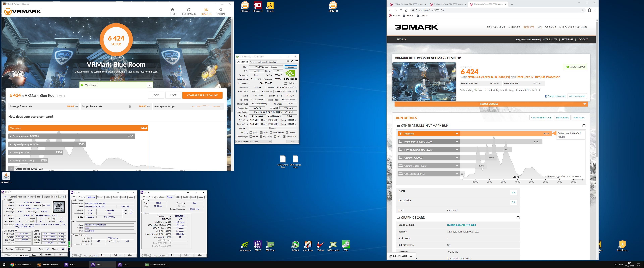Image resolution: width=644 pixels, height=268 pixels.
Task: Click the MY RESULTS link
Action: (x=550, y=40)
